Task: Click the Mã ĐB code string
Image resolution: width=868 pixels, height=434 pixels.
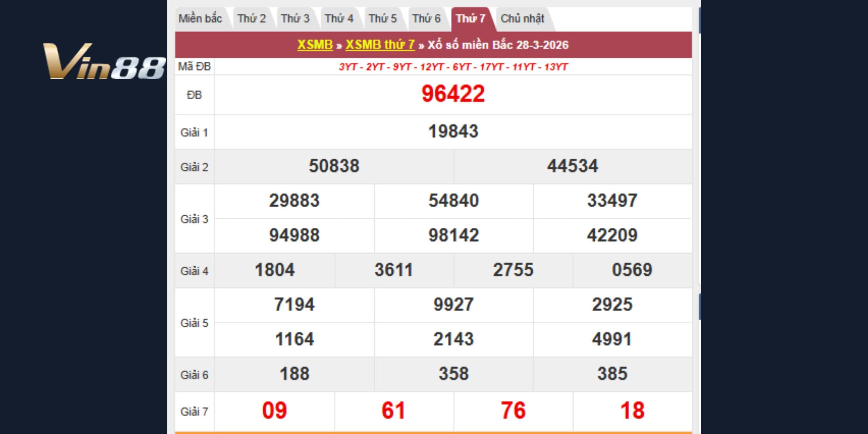Action: click(x=453, y=67)
